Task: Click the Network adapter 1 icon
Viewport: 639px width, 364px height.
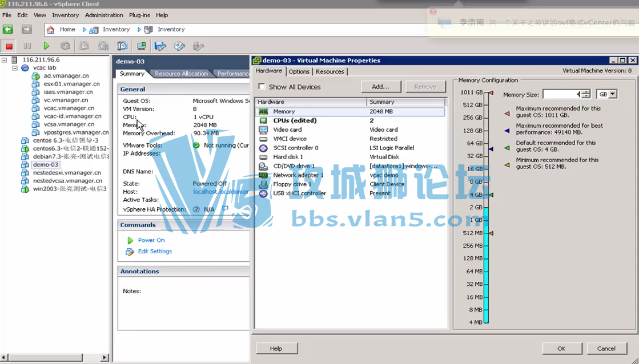Action: [x=263, y=175]
